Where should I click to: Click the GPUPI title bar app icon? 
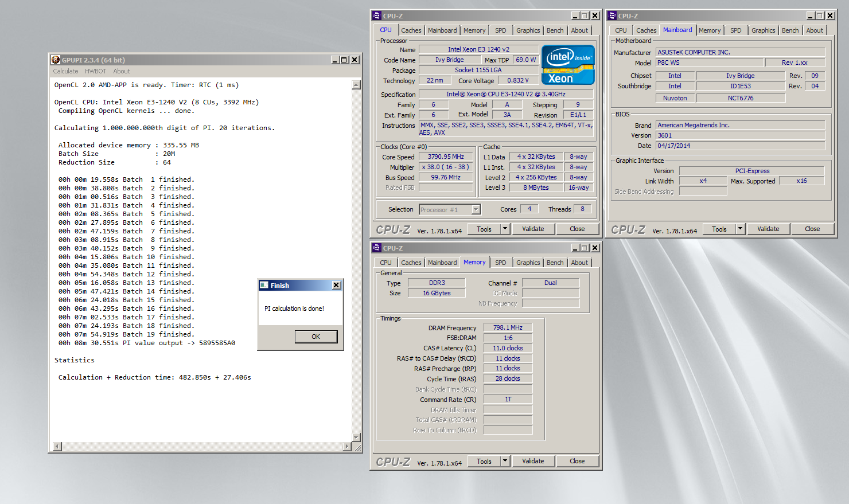[x=56, y=60]
